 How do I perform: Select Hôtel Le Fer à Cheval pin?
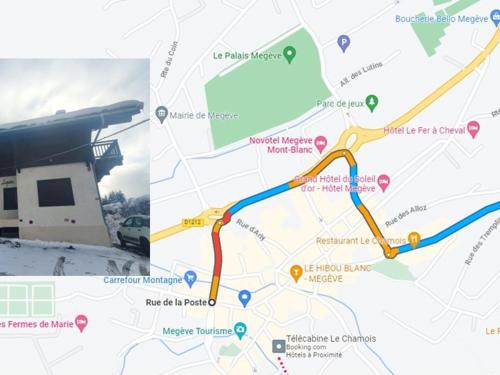473,130
